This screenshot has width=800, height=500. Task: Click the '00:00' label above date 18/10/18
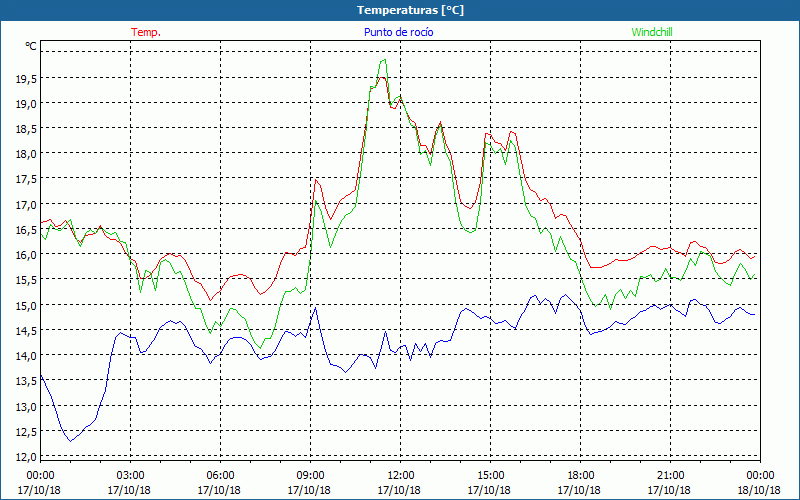click(760, 476)
